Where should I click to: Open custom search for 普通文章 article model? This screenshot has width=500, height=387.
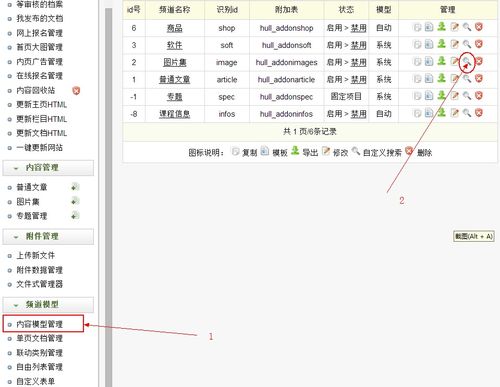coord(467,79)
